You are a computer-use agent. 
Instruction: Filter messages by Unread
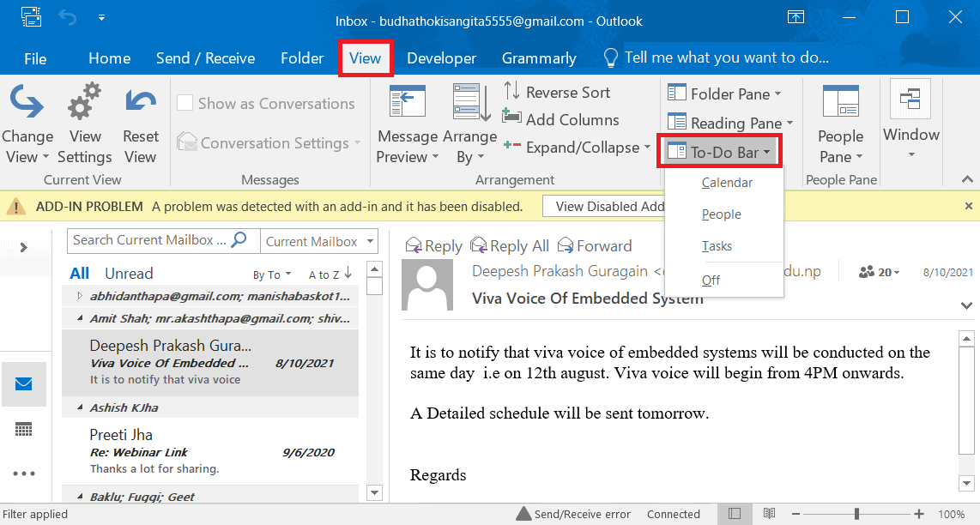129,273
